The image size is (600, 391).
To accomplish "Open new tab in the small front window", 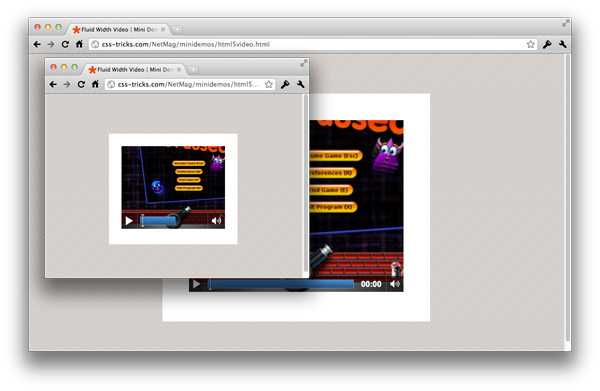I will 193,70.
